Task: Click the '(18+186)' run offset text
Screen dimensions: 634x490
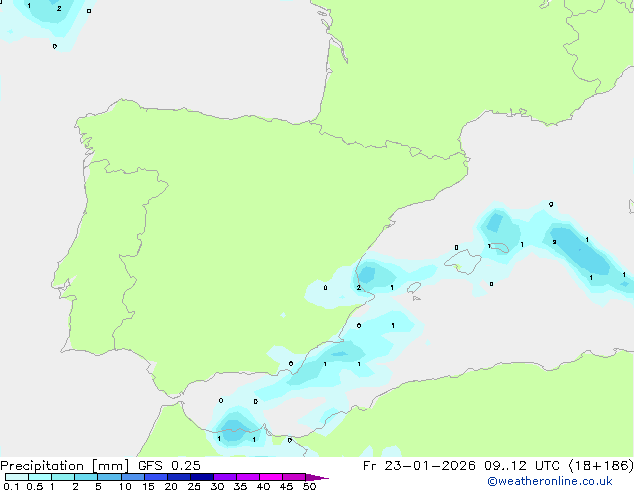Action: (601, 466)
